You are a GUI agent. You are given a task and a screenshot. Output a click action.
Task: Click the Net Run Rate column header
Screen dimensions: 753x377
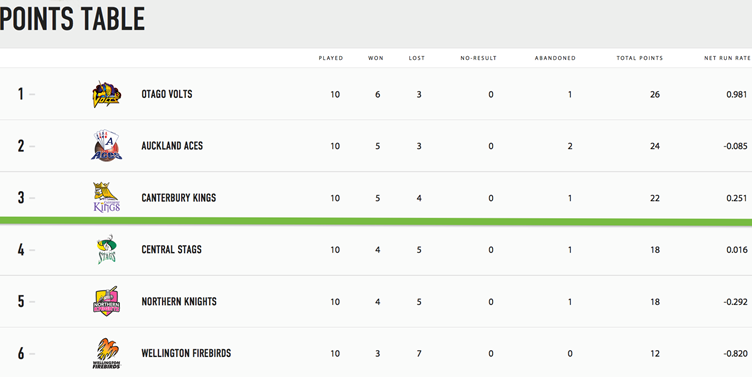pos(727,58)
